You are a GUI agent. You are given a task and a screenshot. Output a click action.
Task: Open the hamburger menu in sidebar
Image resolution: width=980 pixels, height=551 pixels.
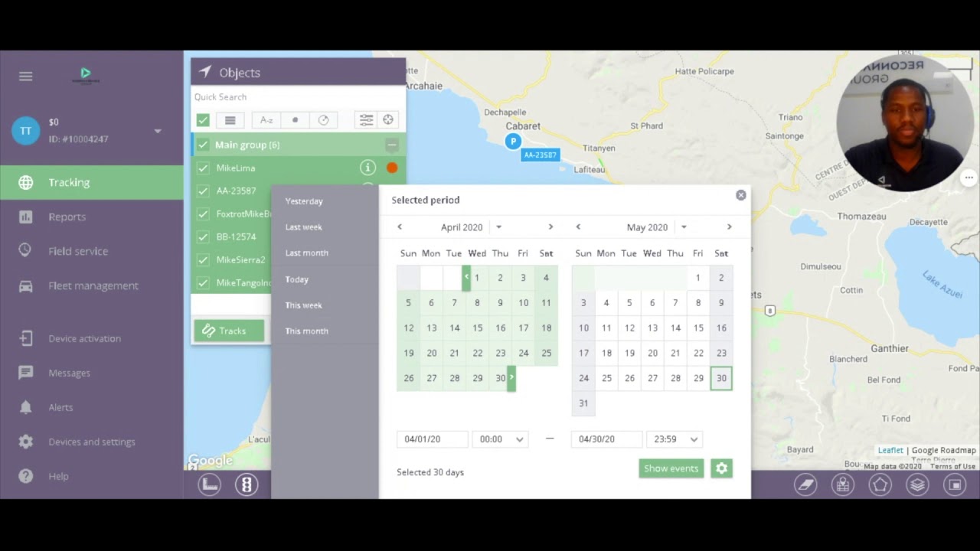tap(25, 76)
